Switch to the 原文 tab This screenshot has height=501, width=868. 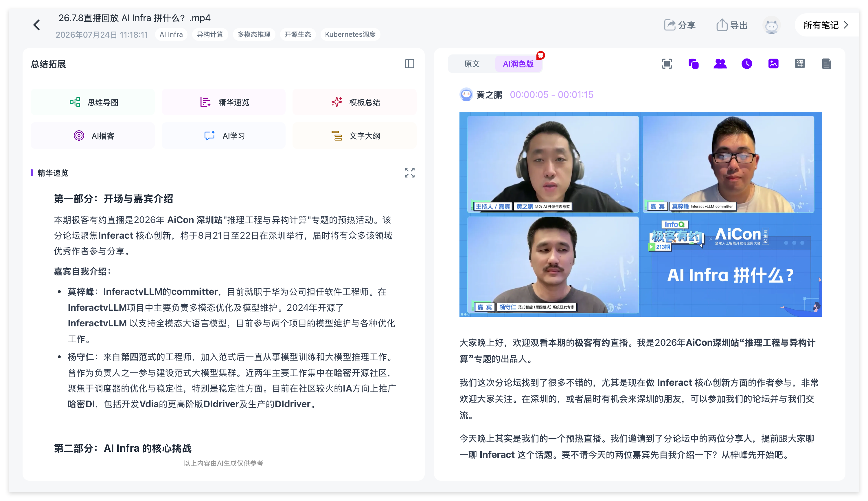(472, 64)
